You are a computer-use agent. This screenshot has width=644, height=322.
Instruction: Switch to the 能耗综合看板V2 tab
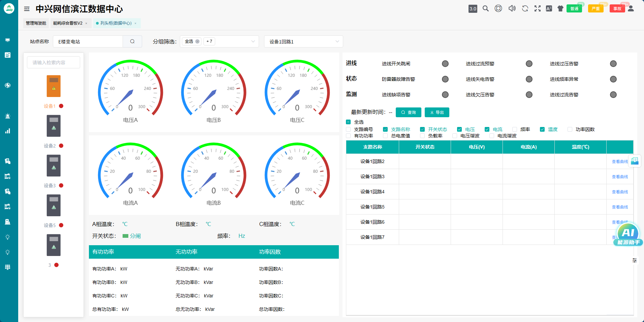tap(68, 23)
